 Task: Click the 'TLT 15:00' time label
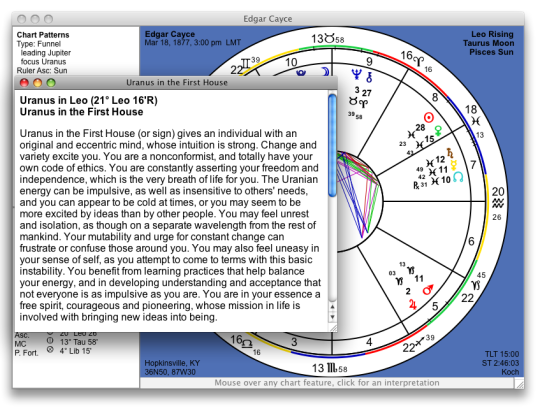(502, 354)
